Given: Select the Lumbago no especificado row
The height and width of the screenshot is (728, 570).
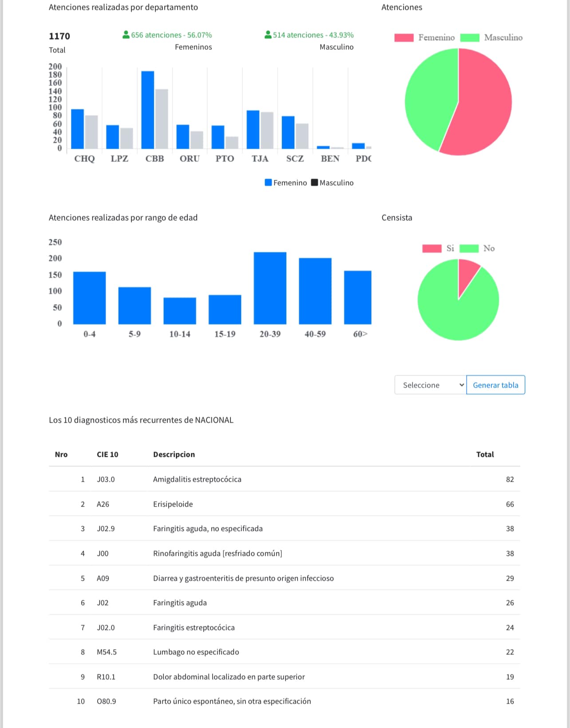Looking at the screenshot, I should (284, 652).
